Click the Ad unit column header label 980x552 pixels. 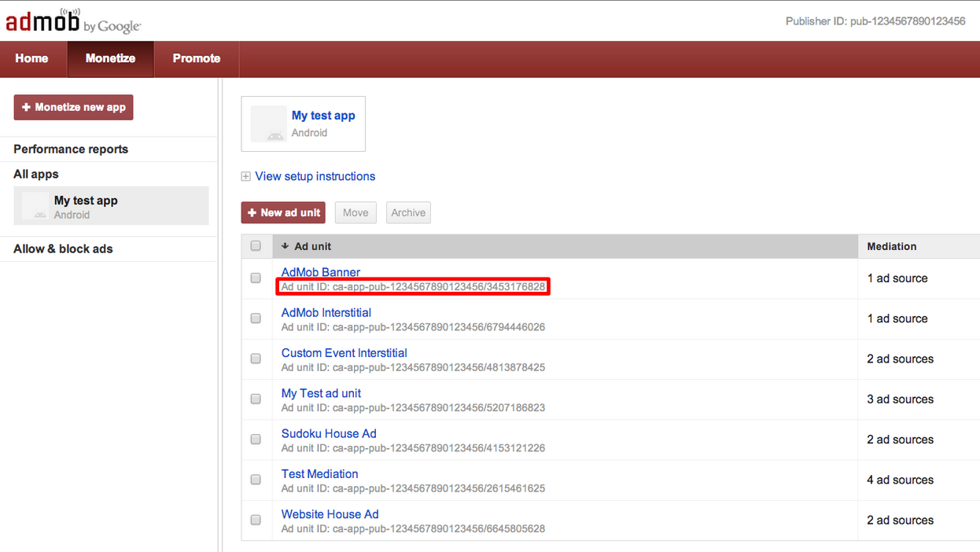313,246
